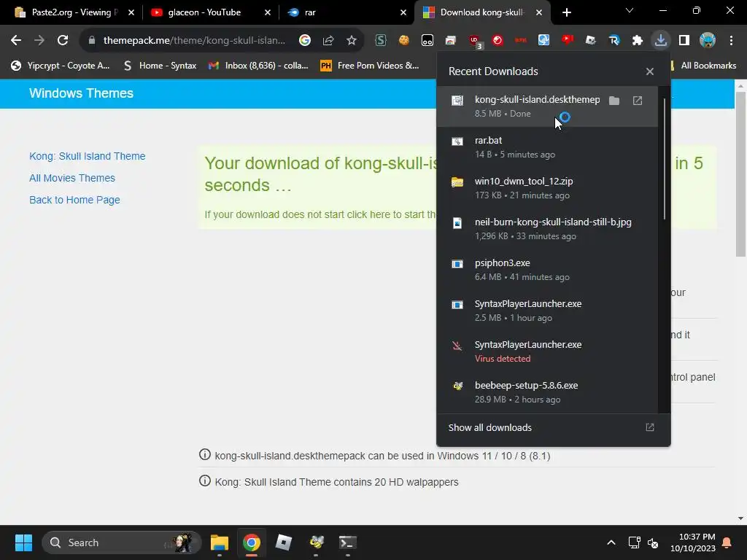This screenshot has height=560, width=747.
Task: Click the Google icon in the address bar
Action: tap(305, 41)
